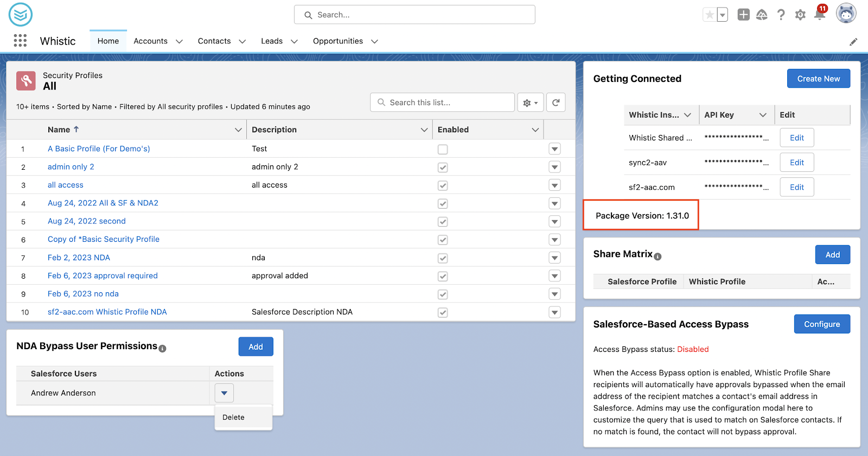Click the Create New button
The width and height of the screenshot is (868, 456).
(819, 79)
